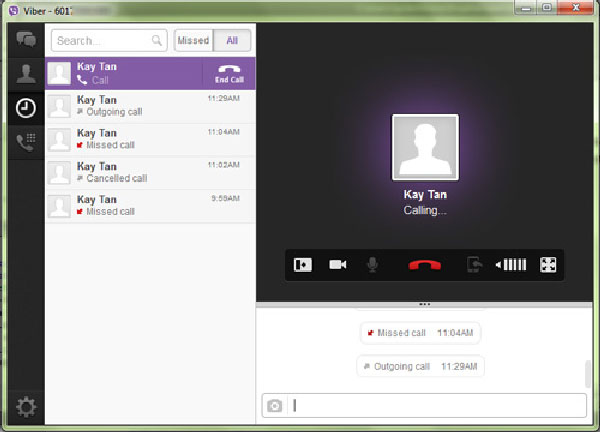Click End Call button in Kay Tan row
Image resolution: width=600 pixels, height=432 pixels.
tap(229, 73)
